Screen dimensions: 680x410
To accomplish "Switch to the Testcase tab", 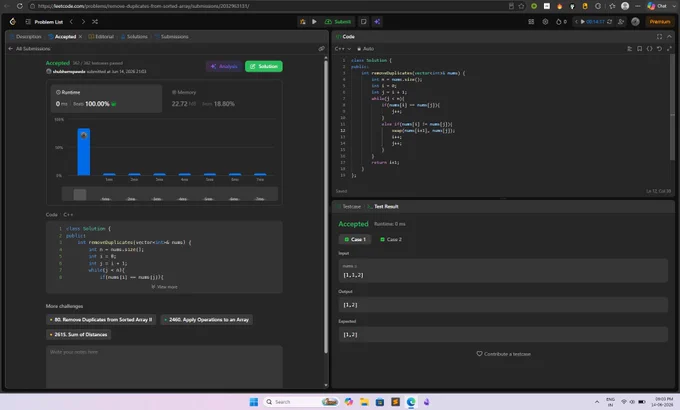I will point(349,207).
